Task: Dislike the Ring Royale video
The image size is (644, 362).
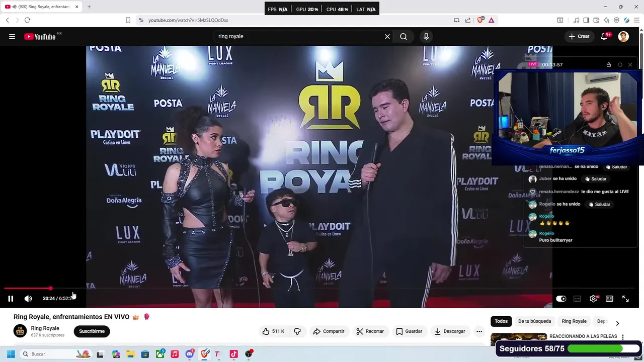Action: tap(297, 331)
